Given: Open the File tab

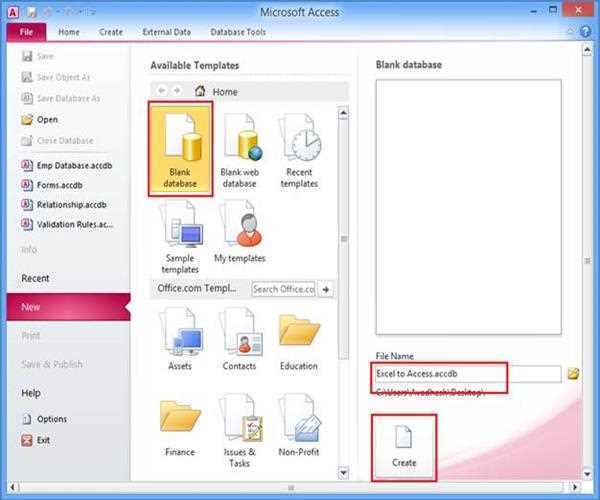Looking at the screenshot, I should coord(26,32).
